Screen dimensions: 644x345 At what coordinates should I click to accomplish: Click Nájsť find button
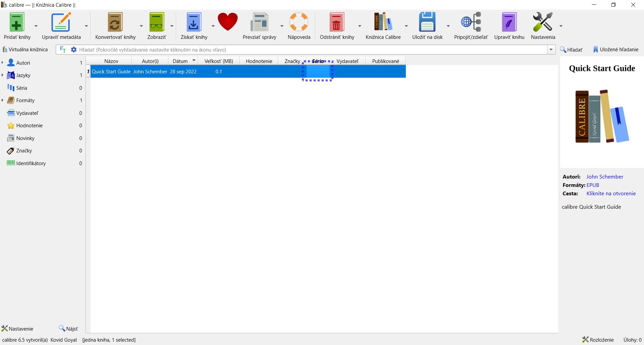click(x=68, y=329)
